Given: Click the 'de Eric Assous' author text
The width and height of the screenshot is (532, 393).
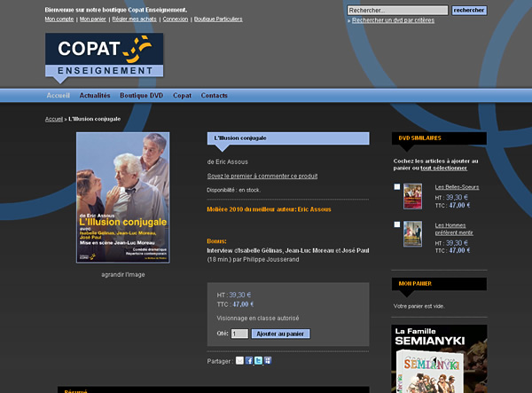Looking at the screenshot, I should point(228,161).
